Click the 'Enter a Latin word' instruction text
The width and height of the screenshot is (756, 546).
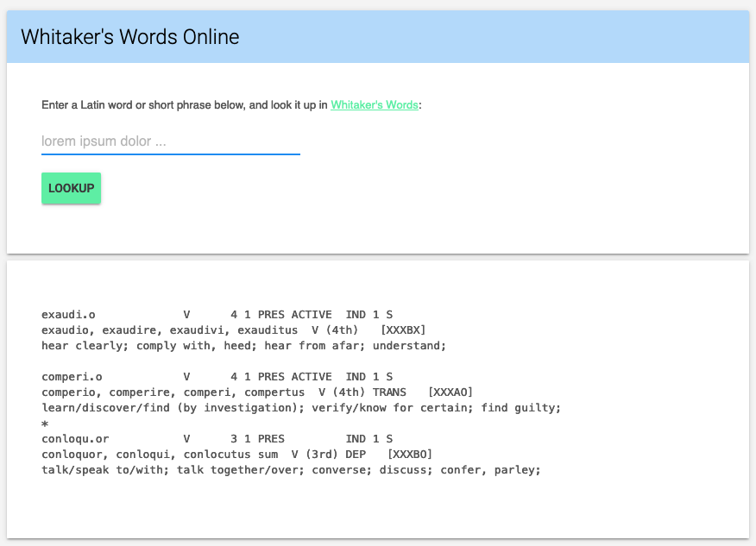(x=185, y=105)
